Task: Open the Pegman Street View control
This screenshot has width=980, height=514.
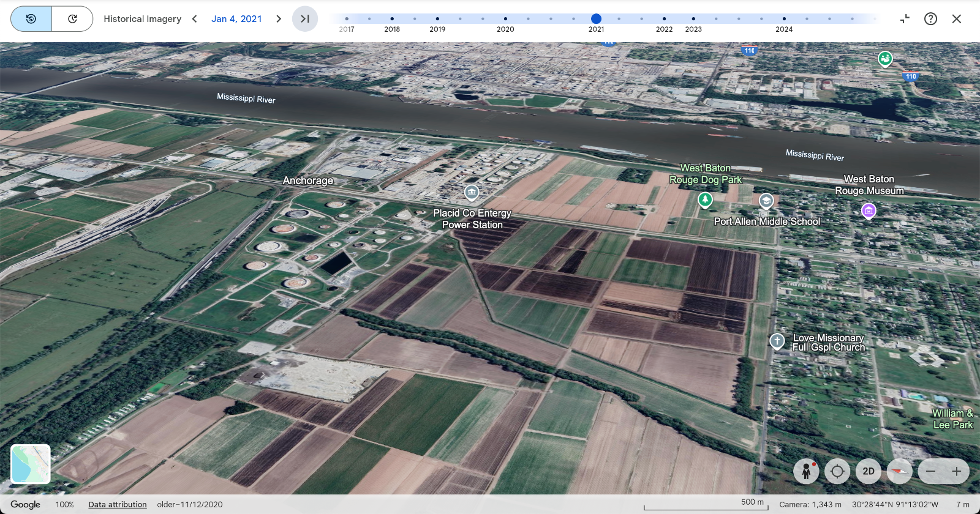Action: [806, 471]
